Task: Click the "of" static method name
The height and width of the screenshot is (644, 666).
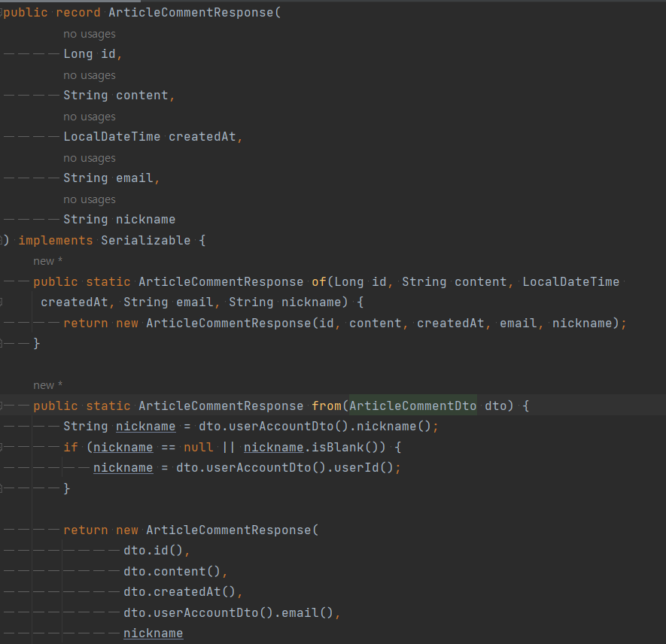Action: coord(318,282)
